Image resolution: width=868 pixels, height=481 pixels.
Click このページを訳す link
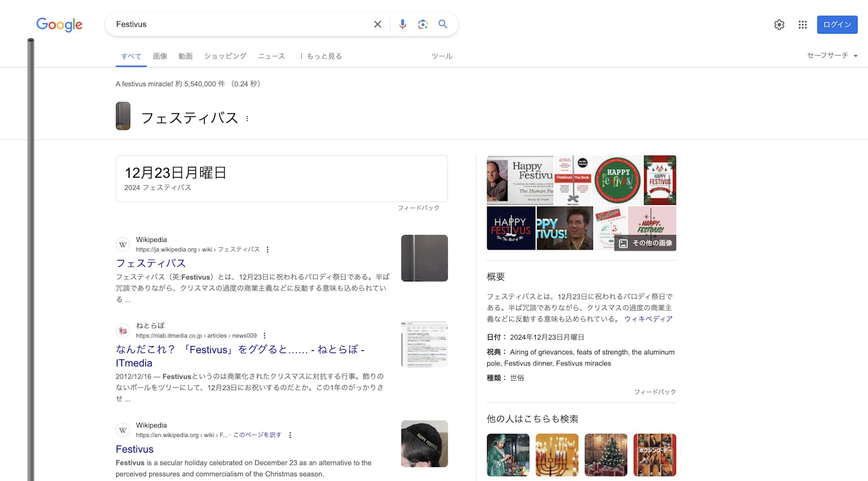point(257,435)
